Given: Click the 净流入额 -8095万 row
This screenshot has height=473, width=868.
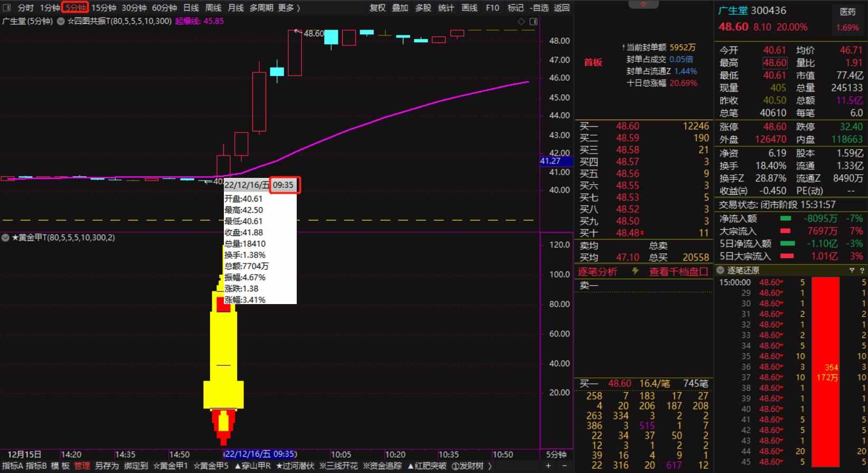Looking at the screenshot, I should click(791, 218).
